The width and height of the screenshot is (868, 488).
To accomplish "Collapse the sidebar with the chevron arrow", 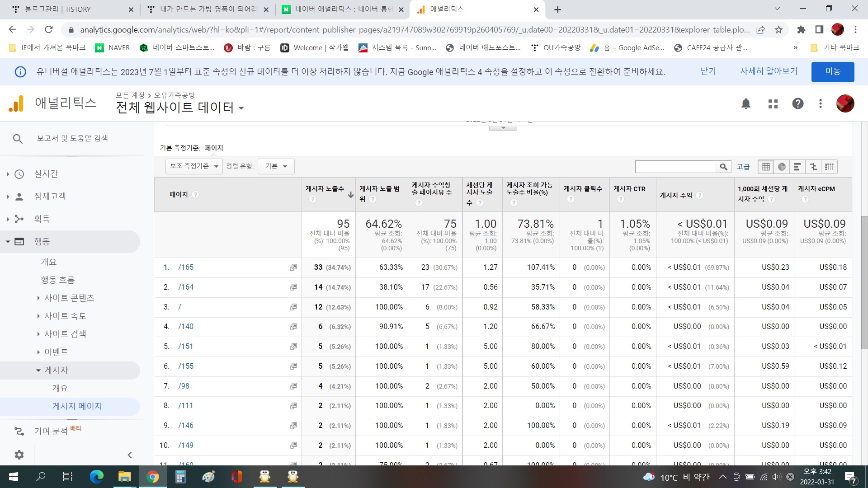I will point(130,455).
